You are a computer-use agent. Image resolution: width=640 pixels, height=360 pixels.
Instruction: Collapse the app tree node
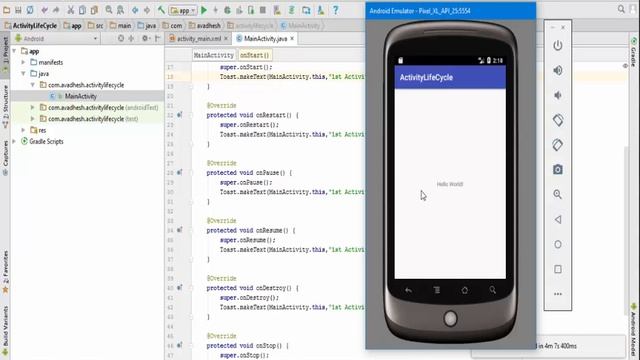pos(14,51)
